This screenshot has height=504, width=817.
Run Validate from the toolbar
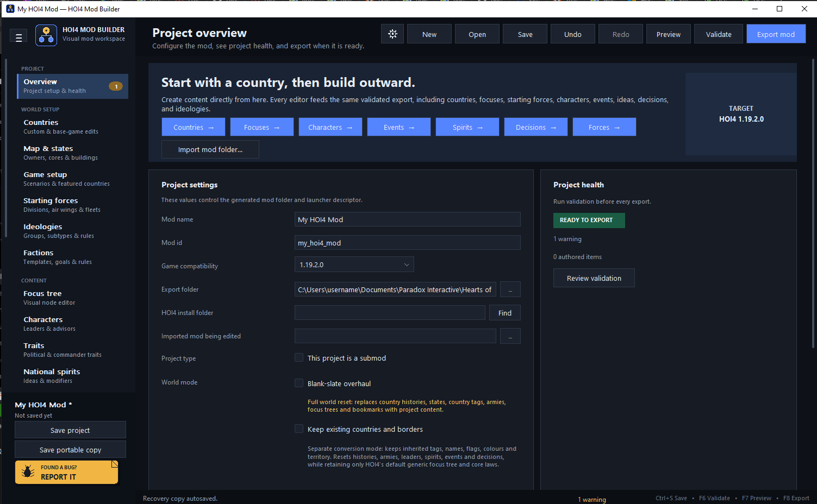[x=719, y=34]
